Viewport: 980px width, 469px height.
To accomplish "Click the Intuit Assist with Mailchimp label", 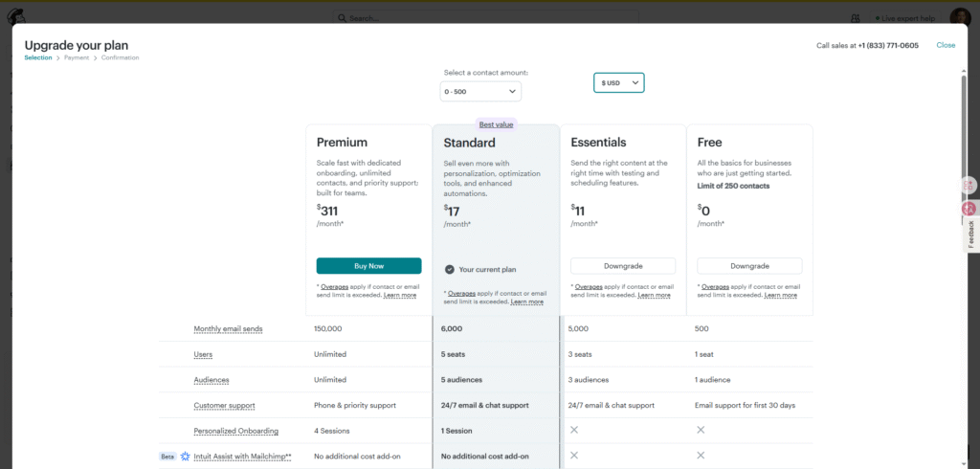I will (x=243, y=457).
